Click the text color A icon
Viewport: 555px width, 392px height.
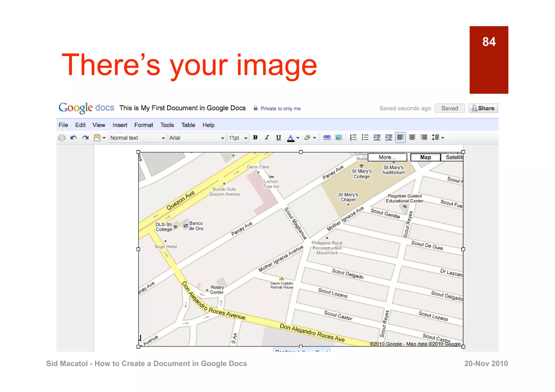point(291,138)
